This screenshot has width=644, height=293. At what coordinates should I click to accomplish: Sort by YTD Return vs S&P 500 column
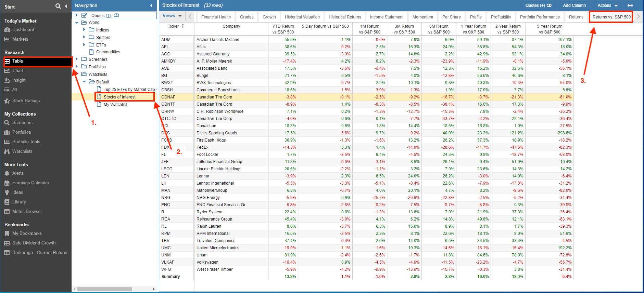click(283, 29)
